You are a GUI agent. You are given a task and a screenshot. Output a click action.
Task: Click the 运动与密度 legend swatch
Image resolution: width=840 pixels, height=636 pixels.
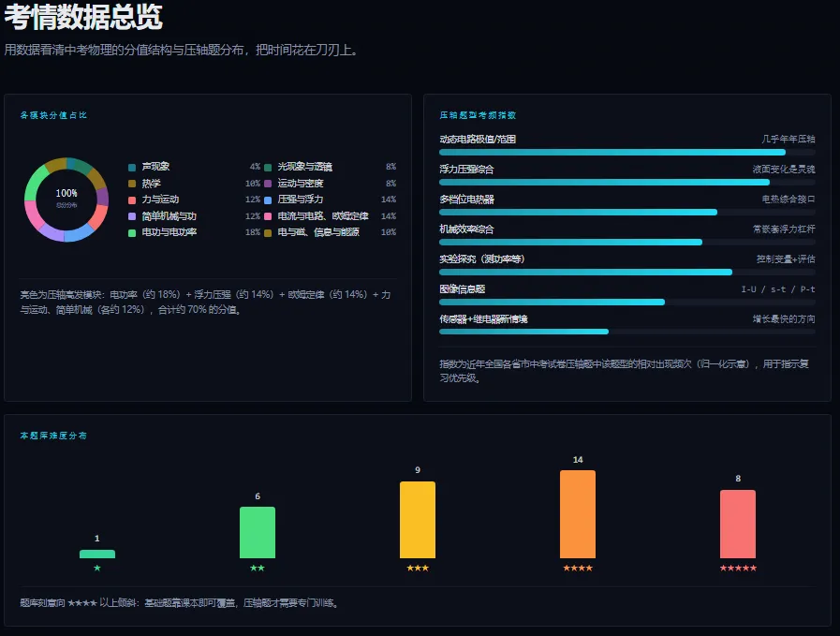pos(268,184)
